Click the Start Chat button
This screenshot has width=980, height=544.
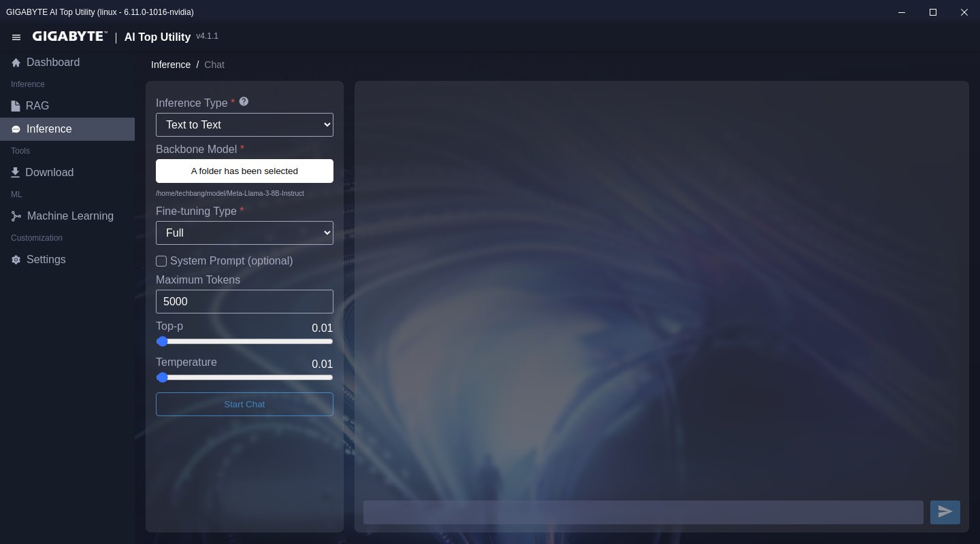(244, 404)
